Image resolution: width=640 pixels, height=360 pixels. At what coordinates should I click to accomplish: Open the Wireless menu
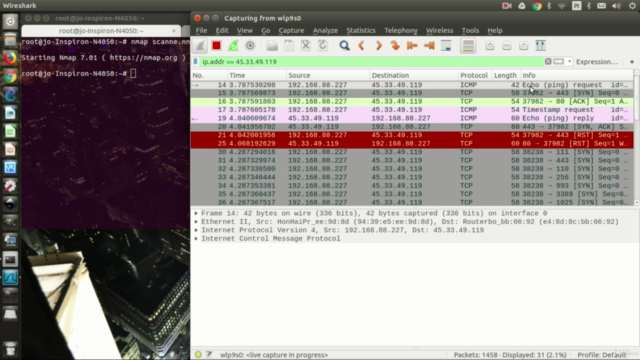point(440,31)
